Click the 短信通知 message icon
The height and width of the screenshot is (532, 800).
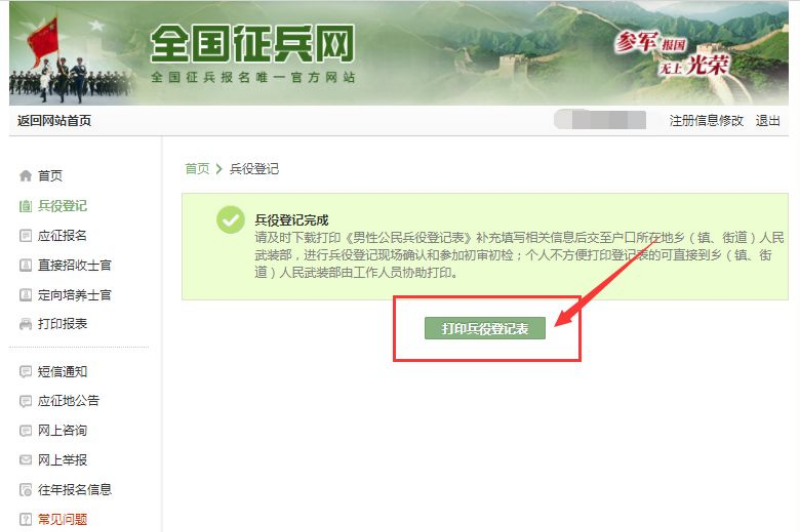click(26, 372)
